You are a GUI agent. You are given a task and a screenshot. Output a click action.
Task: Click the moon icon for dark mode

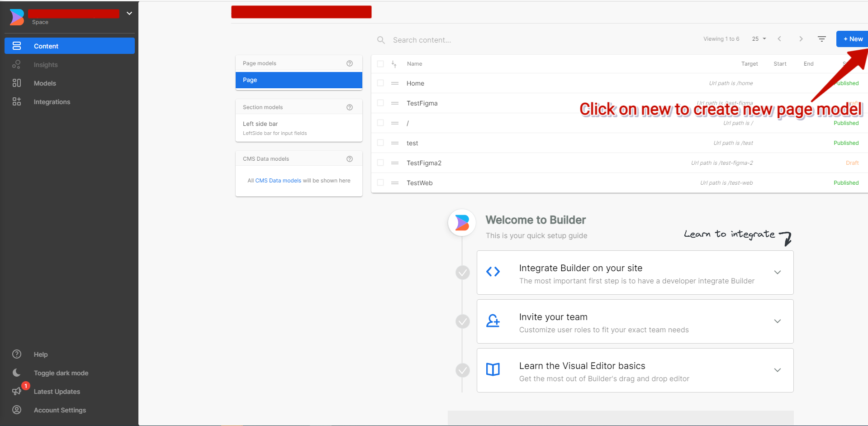tap(17, 373)
